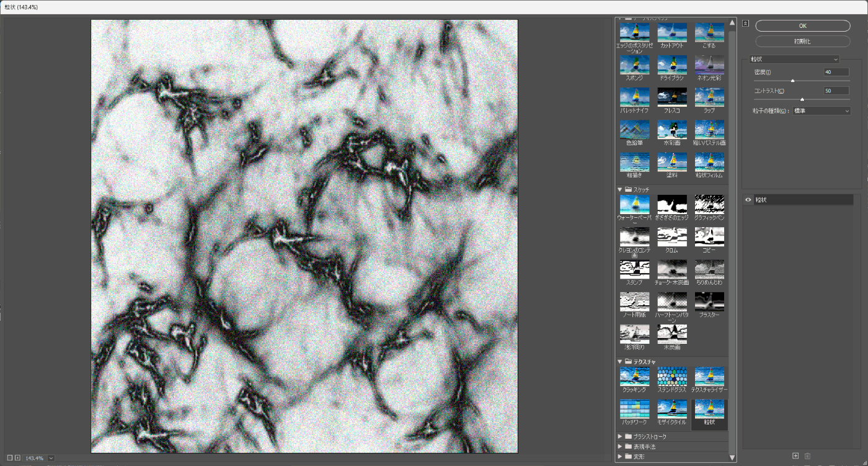868x466 pixels.
Task: Focus the 密度 value field
Action: pos(836,72)
